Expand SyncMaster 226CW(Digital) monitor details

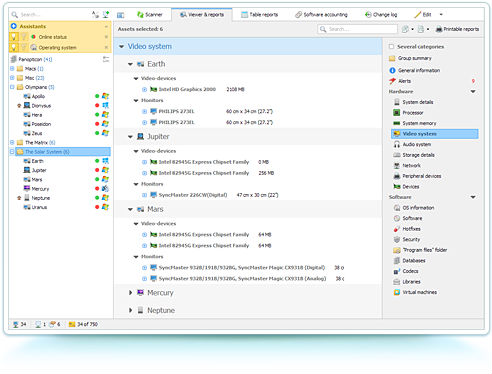144,195
